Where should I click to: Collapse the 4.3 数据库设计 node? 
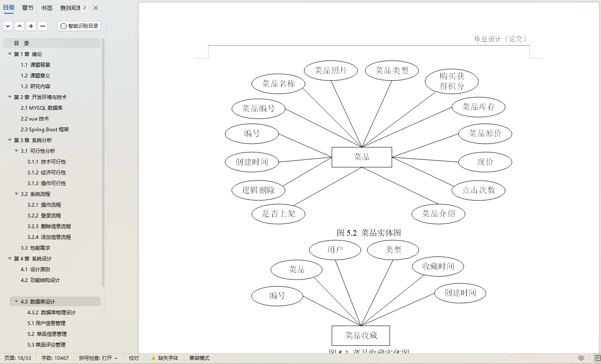coord(17,301)
